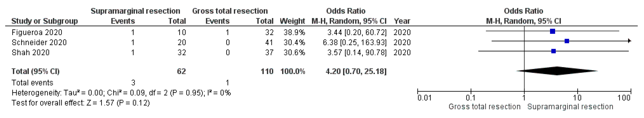Click the 38.9% weight value

(x=294, y=33)
